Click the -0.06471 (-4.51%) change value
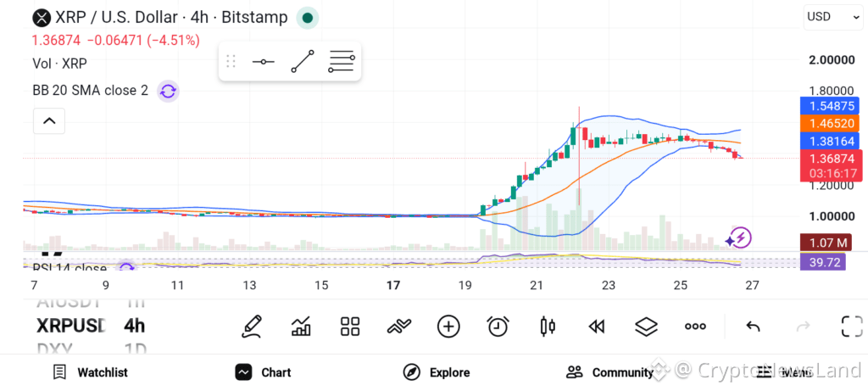Screen dimensions: 868x391 (143, 41)
